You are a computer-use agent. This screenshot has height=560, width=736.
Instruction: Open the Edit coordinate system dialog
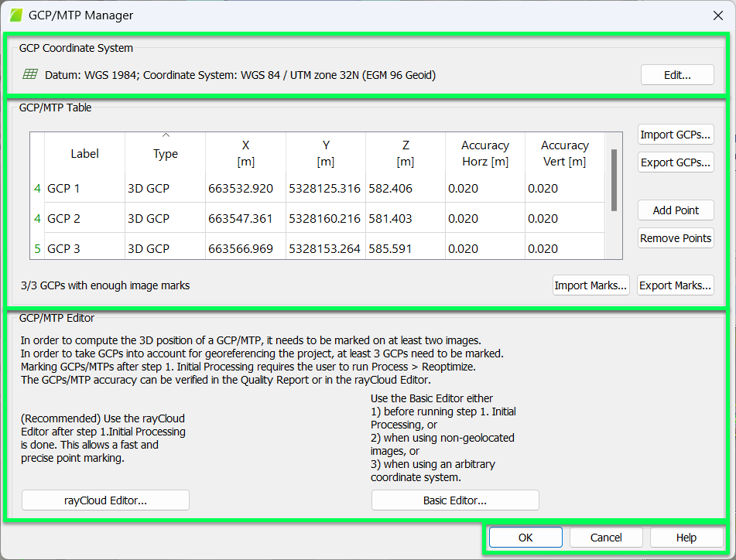coord(676,74)
